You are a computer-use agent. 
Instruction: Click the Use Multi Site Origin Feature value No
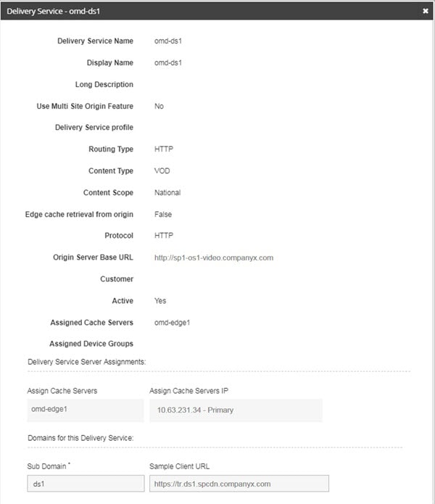click(159, 106)
